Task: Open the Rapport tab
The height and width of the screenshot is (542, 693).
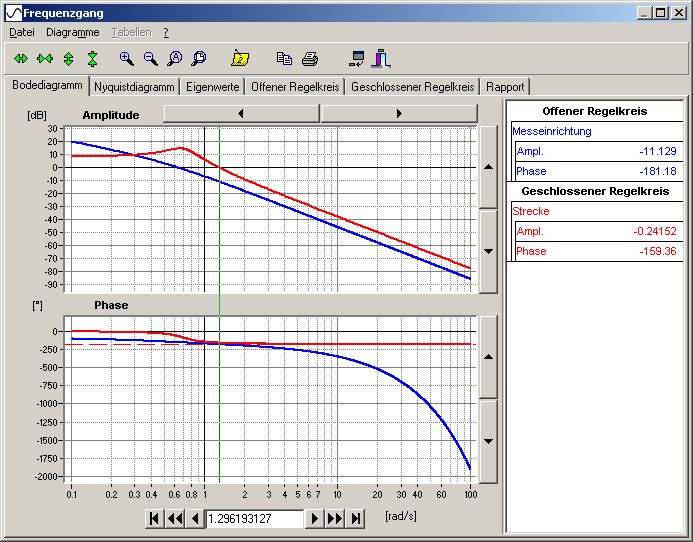Action: 505,87
